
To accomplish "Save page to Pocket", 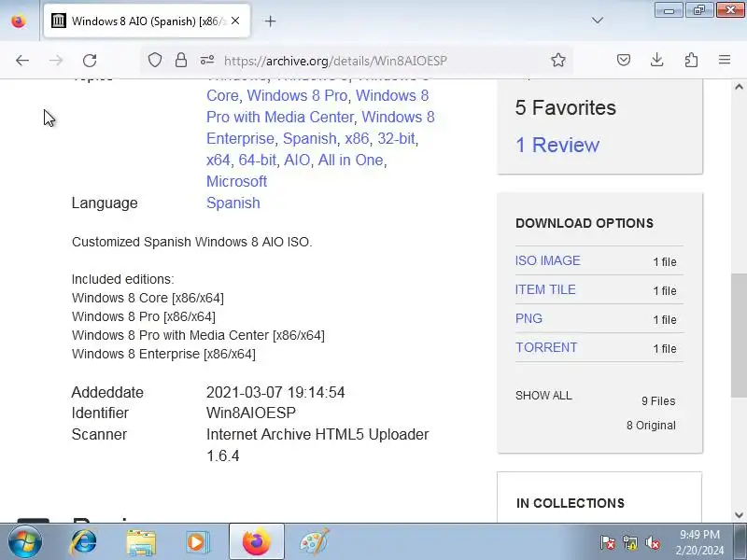I will pos(624,60).
